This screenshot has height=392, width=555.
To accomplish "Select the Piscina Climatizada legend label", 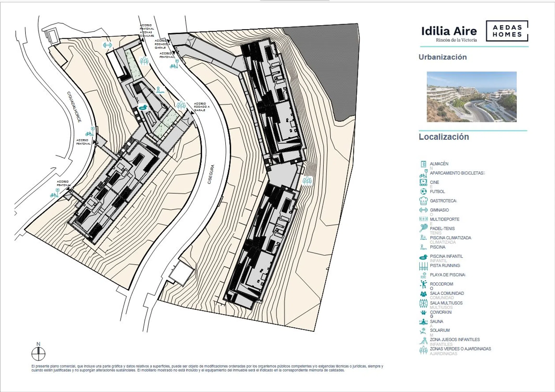I will (x=450, y=238).
